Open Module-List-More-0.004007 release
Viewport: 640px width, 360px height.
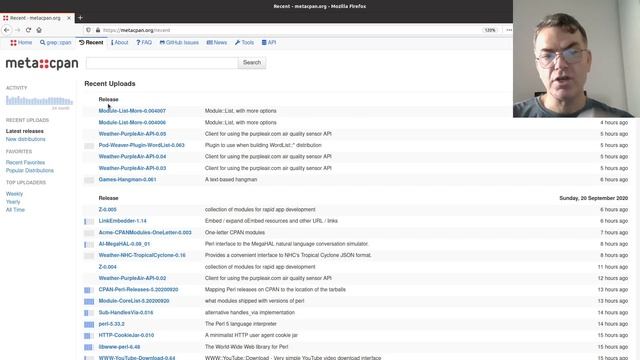(x=132, y=111)
